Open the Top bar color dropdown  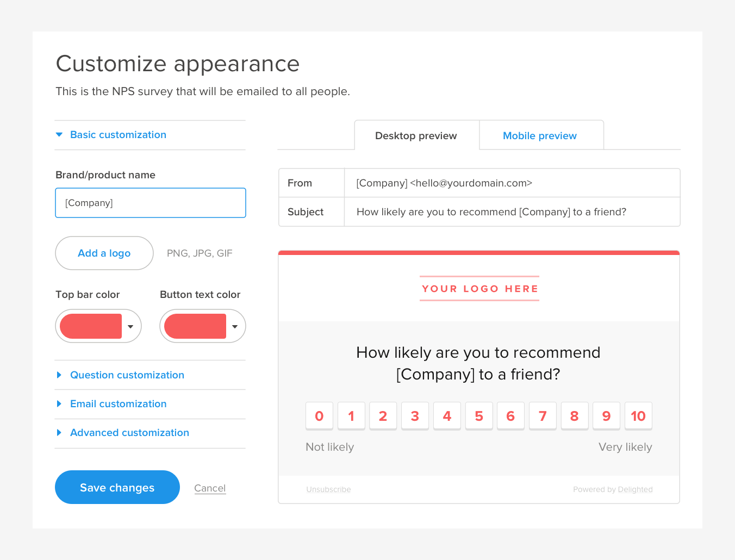click(x=130, y=326)
